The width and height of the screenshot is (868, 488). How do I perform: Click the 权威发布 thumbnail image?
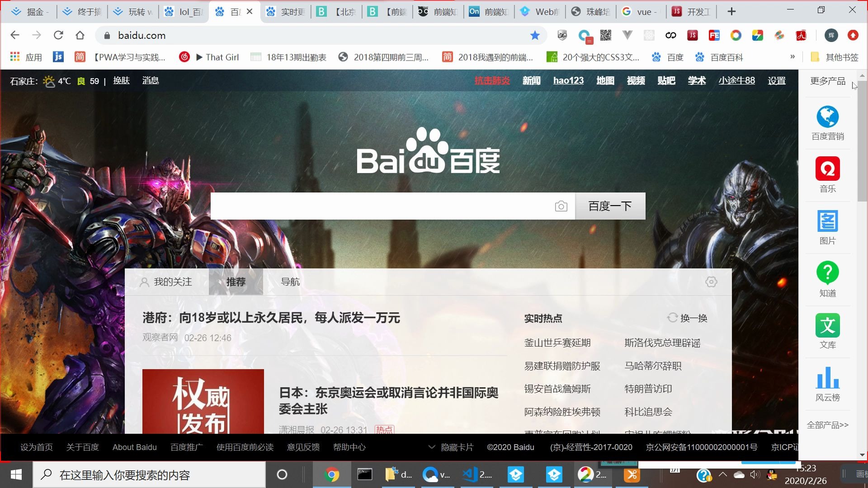pos(203,401)
